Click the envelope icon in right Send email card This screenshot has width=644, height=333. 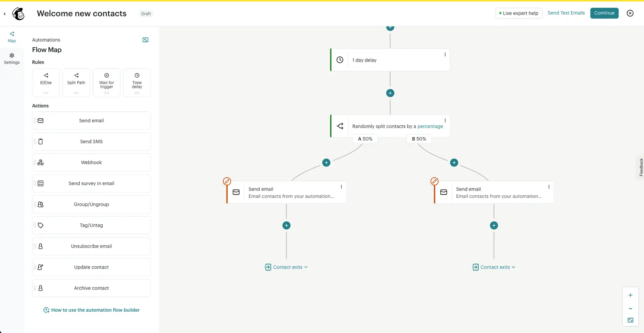444,192
